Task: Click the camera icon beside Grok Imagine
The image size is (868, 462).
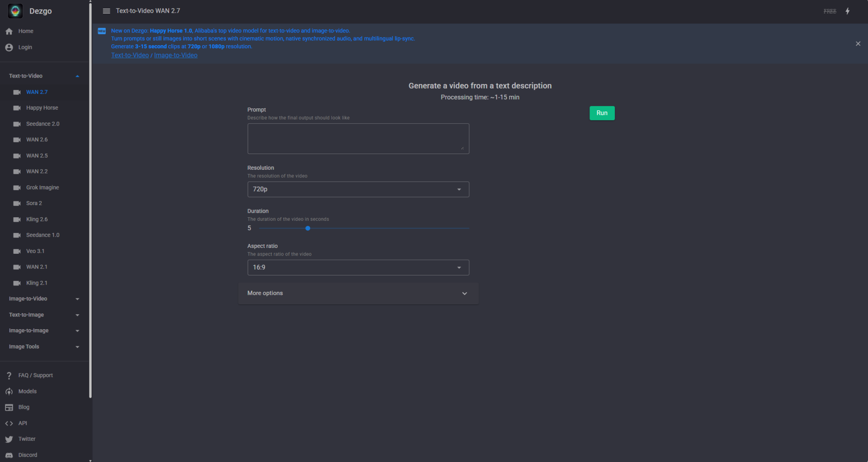Action: (x=17, y=187)
